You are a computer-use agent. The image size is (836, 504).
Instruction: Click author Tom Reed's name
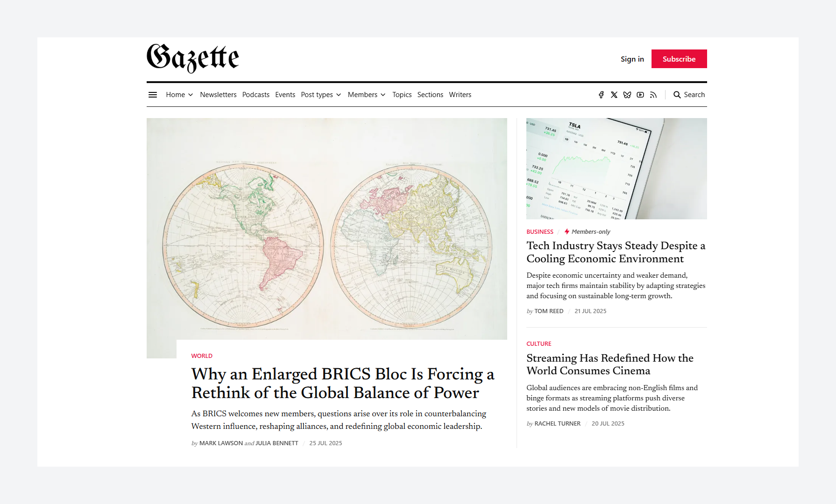point(549,311)
